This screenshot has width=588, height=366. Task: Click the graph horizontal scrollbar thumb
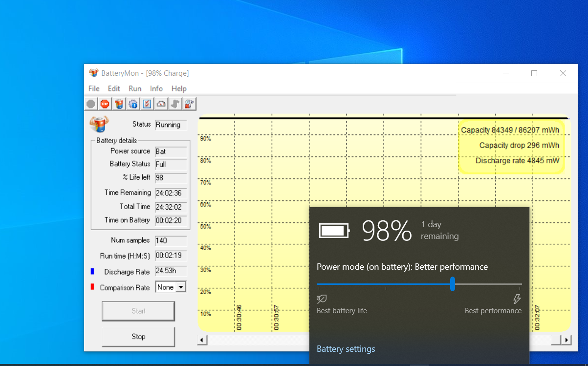[556, 340]
